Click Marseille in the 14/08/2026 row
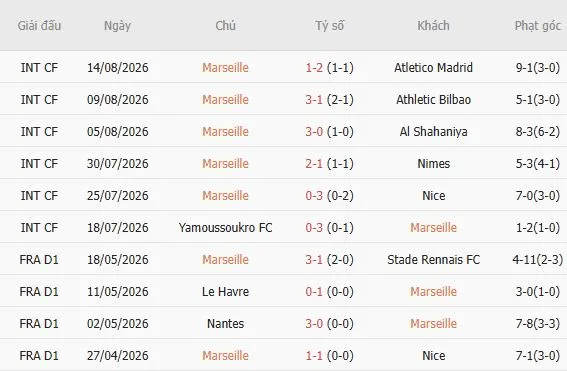567x371 pixels. [x=225, y=68]
